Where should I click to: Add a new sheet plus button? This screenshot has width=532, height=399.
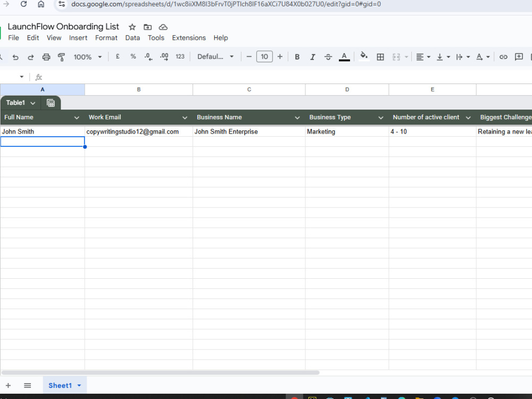(8, 385)
